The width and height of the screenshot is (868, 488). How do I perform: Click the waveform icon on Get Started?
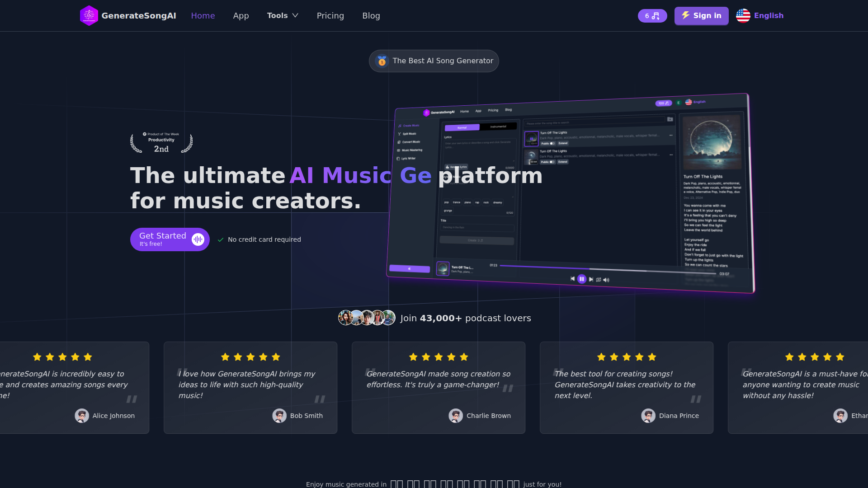click(198, 239)
